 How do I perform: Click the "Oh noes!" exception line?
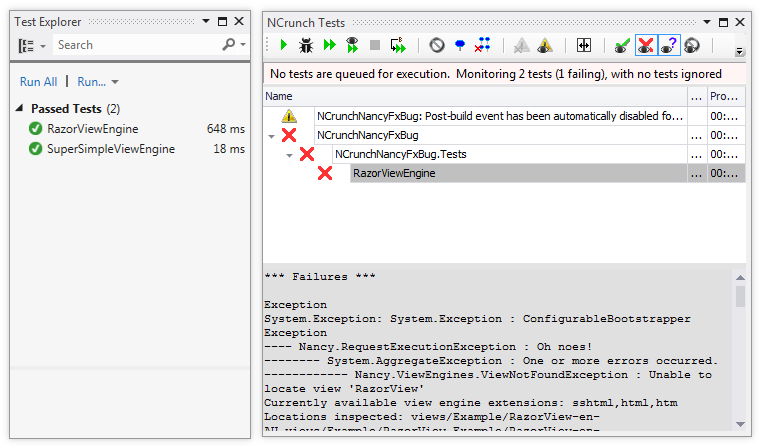pyautogui.click(x=428, y=347)
